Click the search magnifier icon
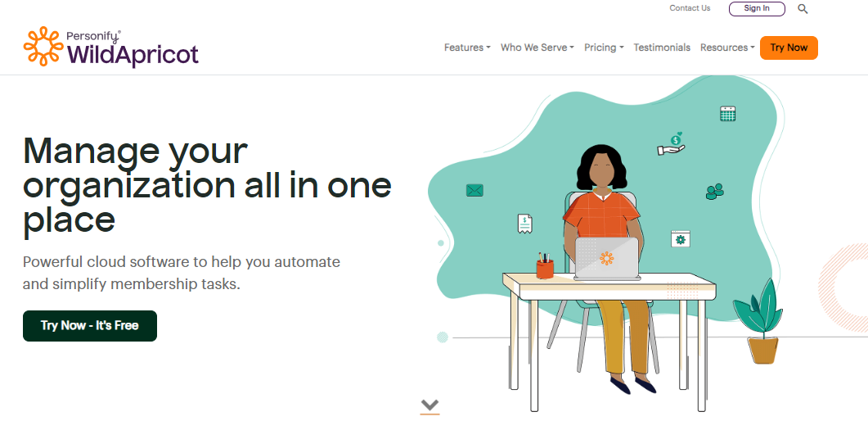The height and width of the screenshot is (421, 868). point(803,9)
